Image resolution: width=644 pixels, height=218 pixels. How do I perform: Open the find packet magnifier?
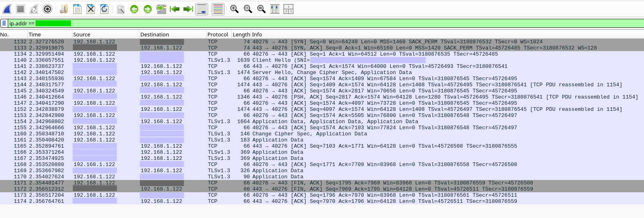click(x=121, y=9)
